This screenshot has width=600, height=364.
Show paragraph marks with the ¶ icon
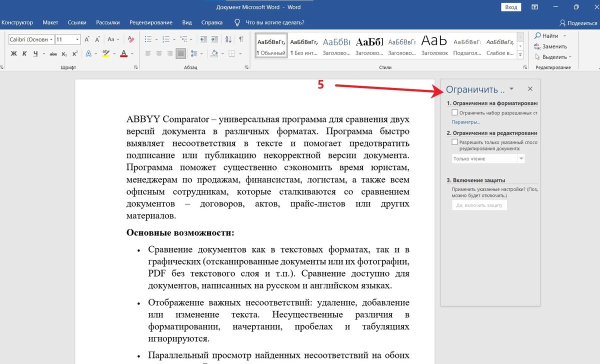coord(241,39)
